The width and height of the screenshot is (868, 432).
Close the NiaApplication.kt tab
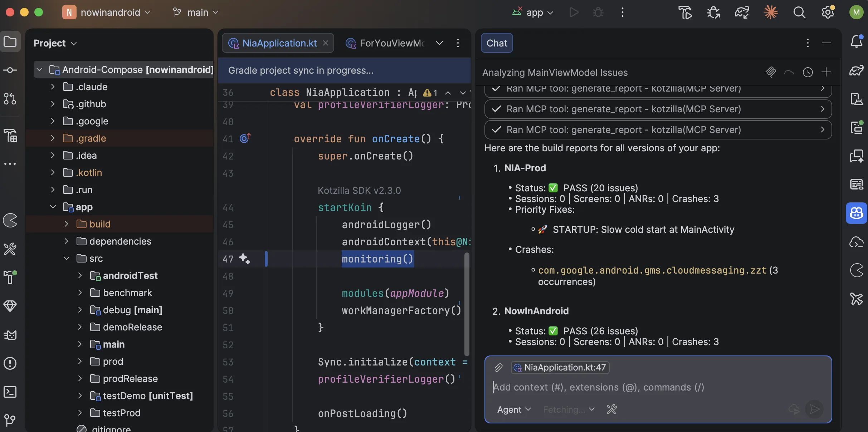point(326,43)
